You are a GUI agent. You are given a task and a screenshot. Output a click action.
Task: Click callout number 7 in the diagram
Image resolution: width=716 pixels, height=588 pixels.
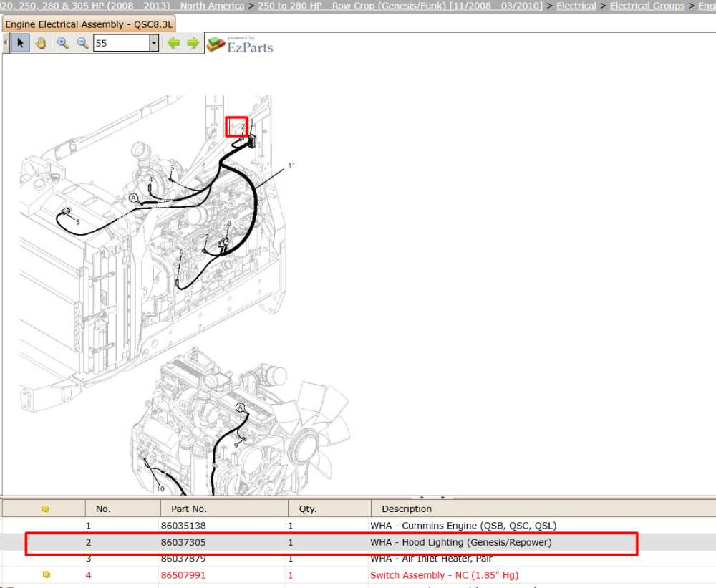point(207,236)
